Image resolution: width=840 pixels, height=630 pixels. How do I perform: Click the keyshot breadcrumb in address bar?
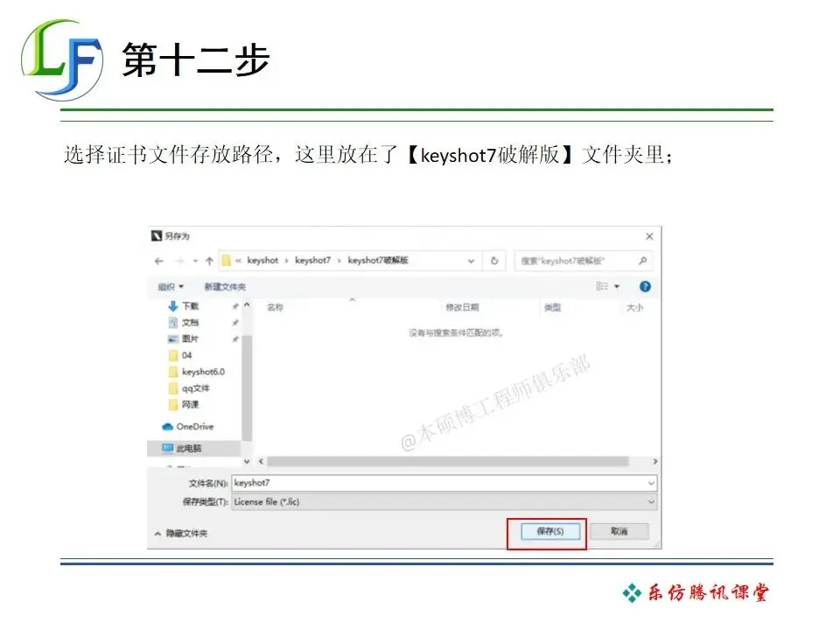(262, 261)
